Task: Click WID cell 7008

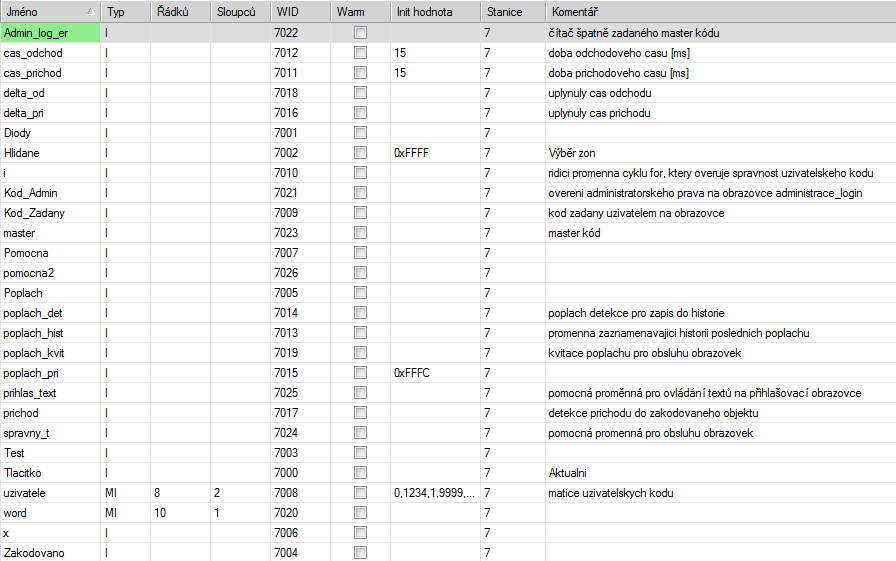Action: tap(286, 493)
